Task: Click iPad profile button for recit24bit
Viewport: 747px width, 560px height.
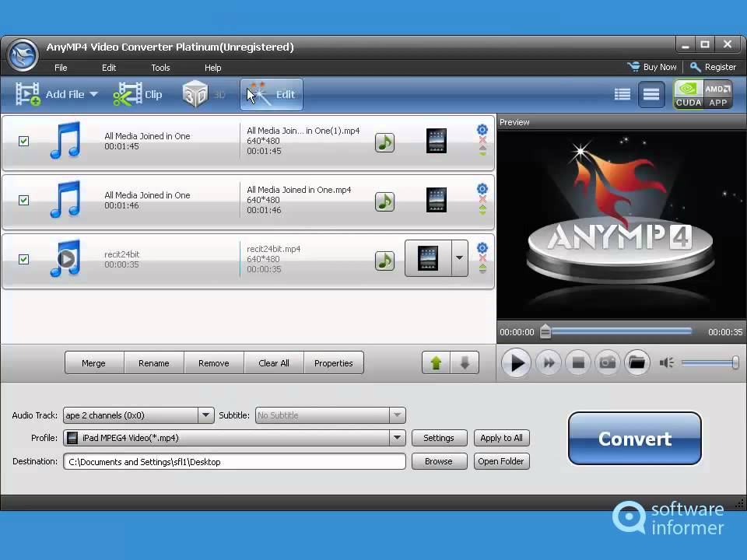Action: (x=428, y=258)
